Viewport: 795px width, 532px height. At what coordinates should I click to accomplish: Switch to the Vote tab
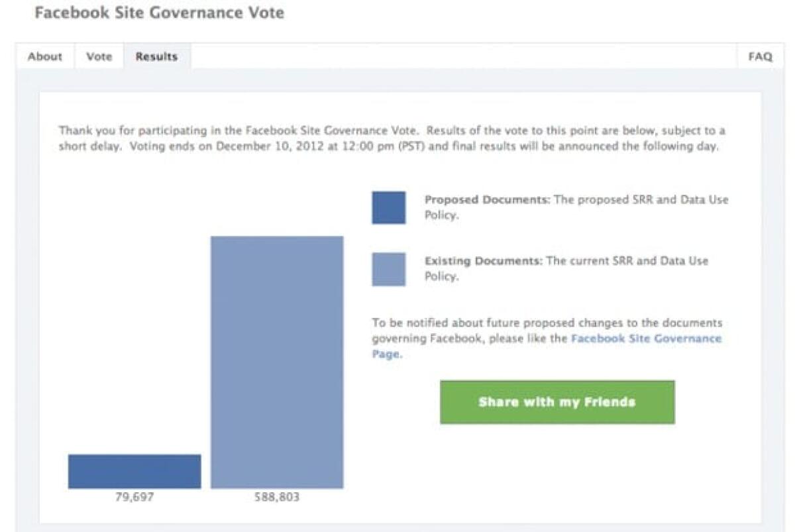[x=99, y=56]
